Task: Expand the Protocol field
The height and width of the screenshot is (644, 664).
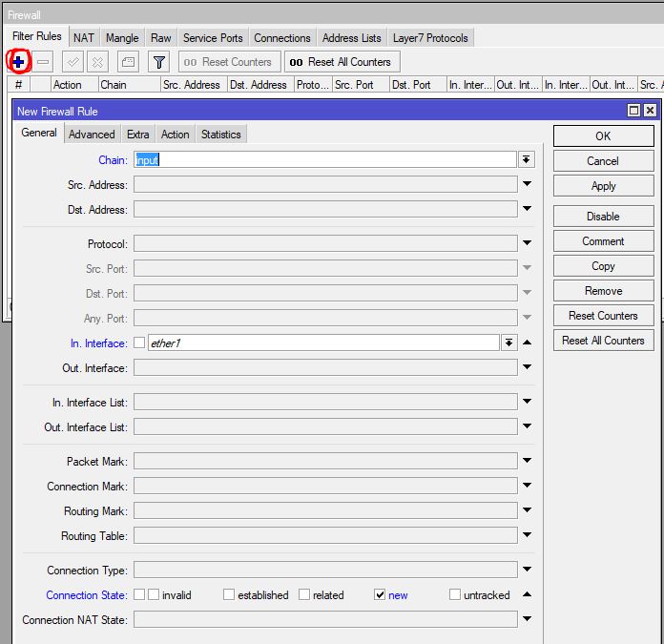Action: click(528, 244)
